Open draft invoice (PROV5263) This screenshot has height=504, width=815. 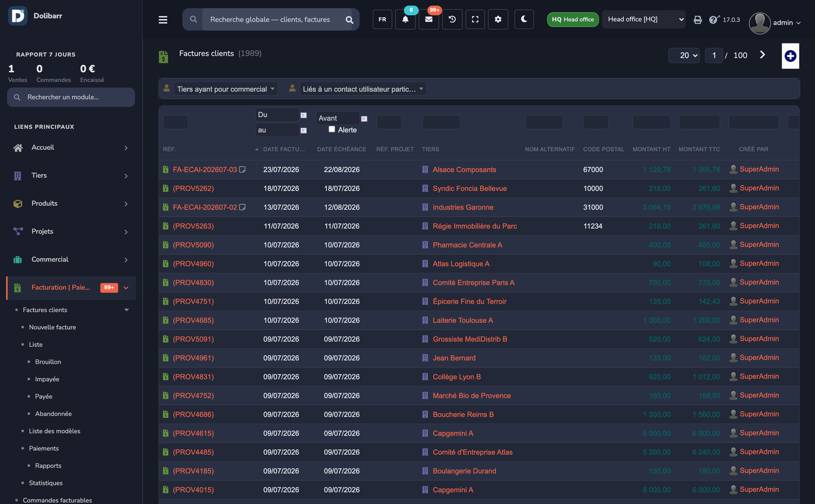(193, 226)
